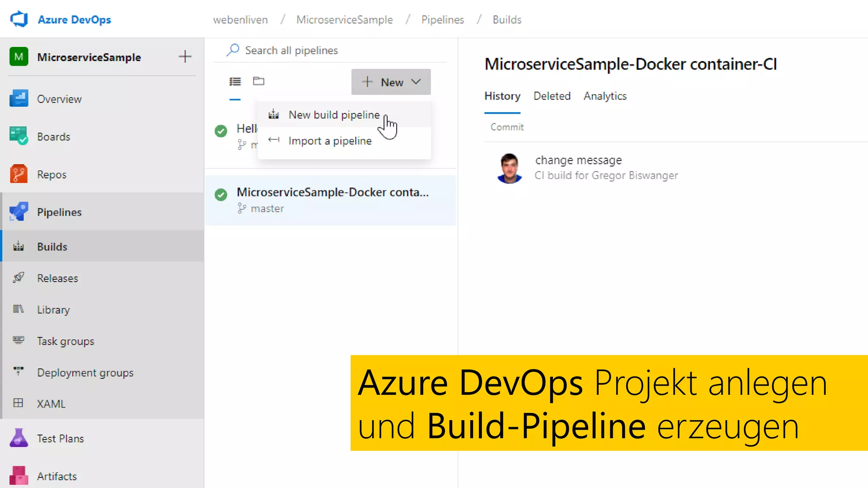
Task: Switch to the History tab
Action: pyautogui.click(x=502, y=96)
